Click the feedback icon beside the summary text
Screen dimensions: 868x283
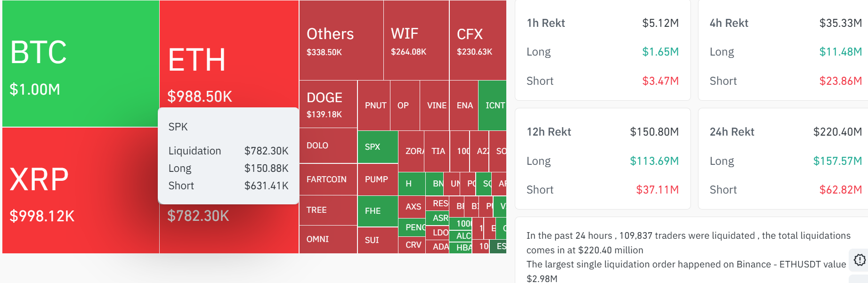point(860,260)
